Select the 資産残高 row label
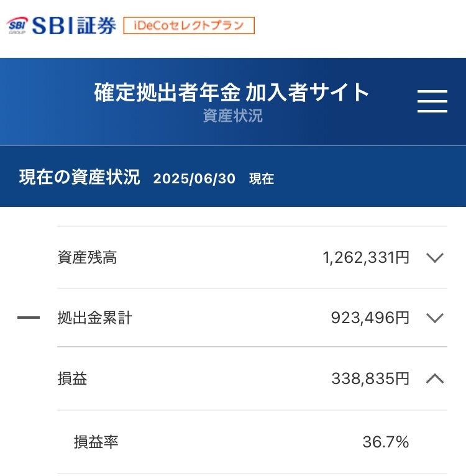Viewport: 466px width, 476px height. tap(87, 257)
